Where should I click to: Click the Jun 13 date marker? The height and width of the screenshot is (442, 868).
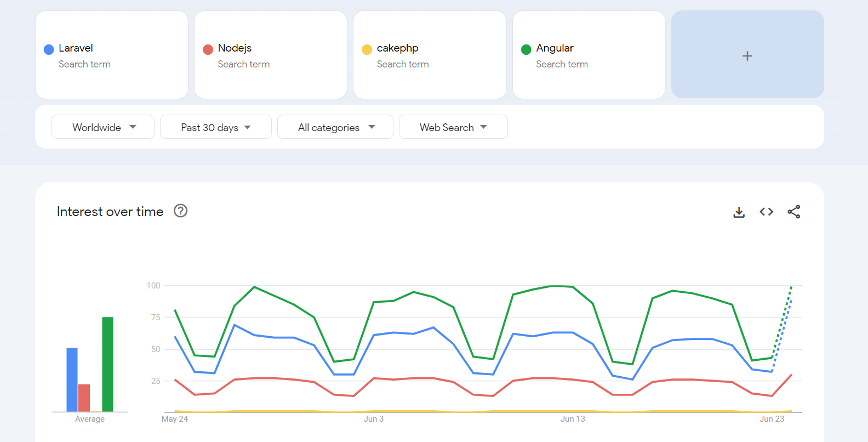(x=573, y=419)
